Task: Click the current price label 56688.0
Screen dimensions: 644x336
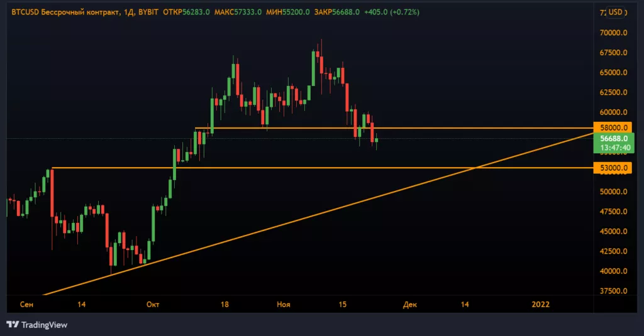Action: click(x=612, y=139)
